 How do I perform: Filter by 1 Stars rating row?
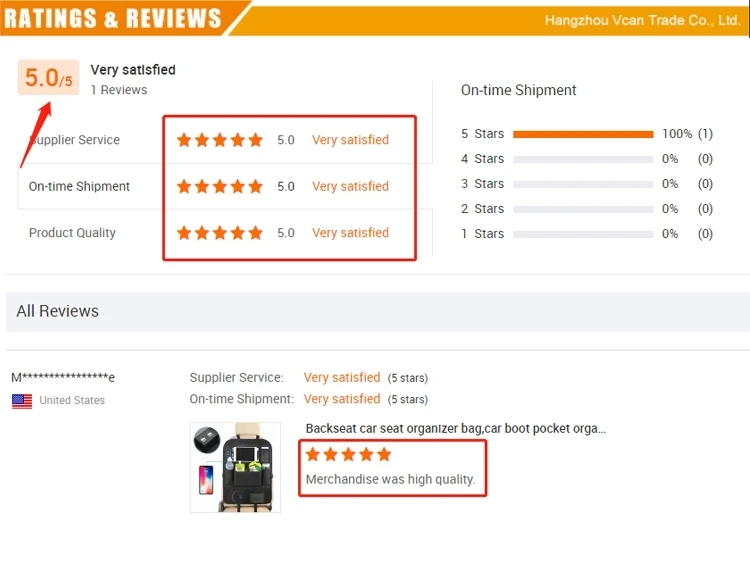coord(587,234)
